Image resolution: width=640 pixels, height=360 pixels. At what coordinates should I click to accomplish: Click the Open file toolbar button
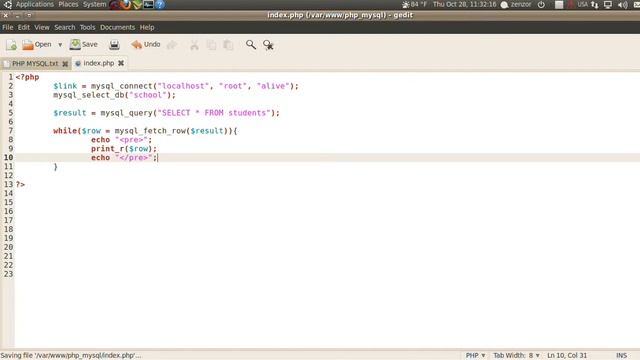[x=37, y=44]
